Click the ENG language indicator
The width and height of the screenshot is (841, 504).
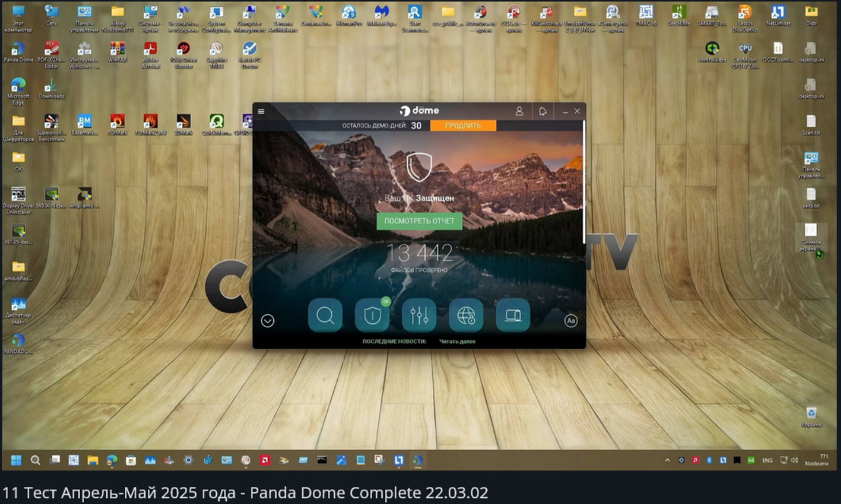click(x=767, y=461)
